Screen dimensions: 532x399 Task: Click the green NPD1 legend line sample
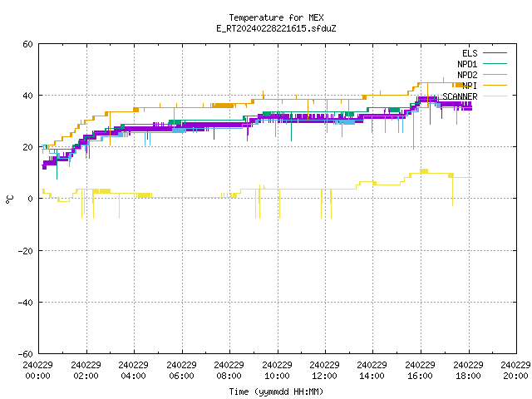tap(495, 64)
